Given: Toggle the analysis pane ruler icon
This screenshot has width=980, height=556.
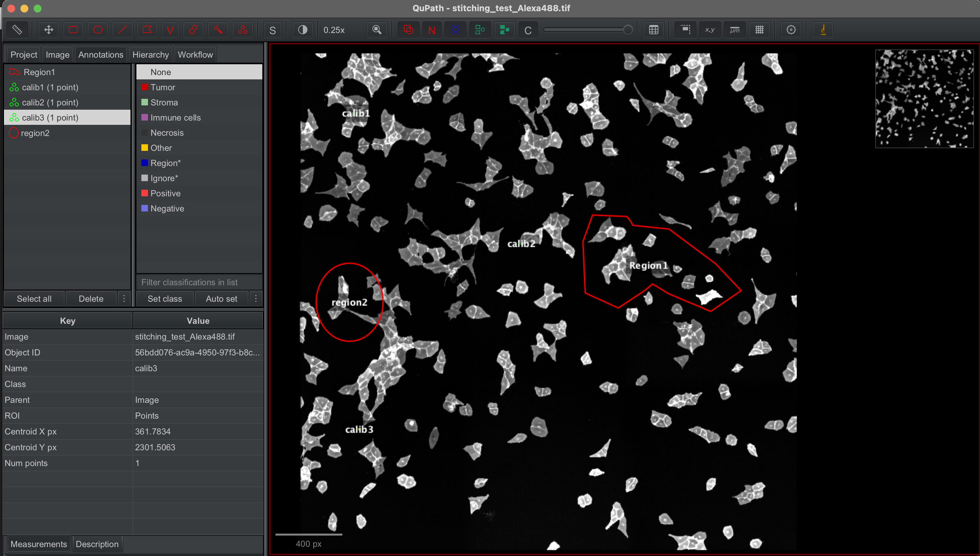Looking at the screenshot, I should [x=17, y=30].
